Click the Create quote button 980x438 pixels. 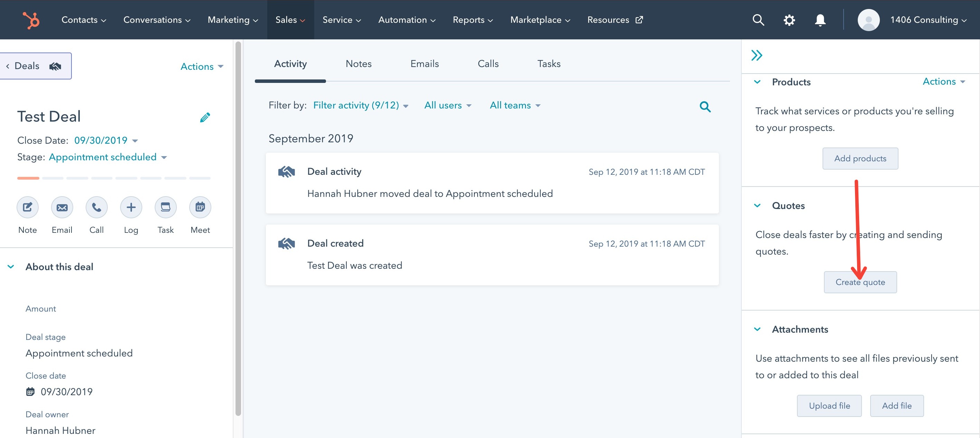(860, 282)
